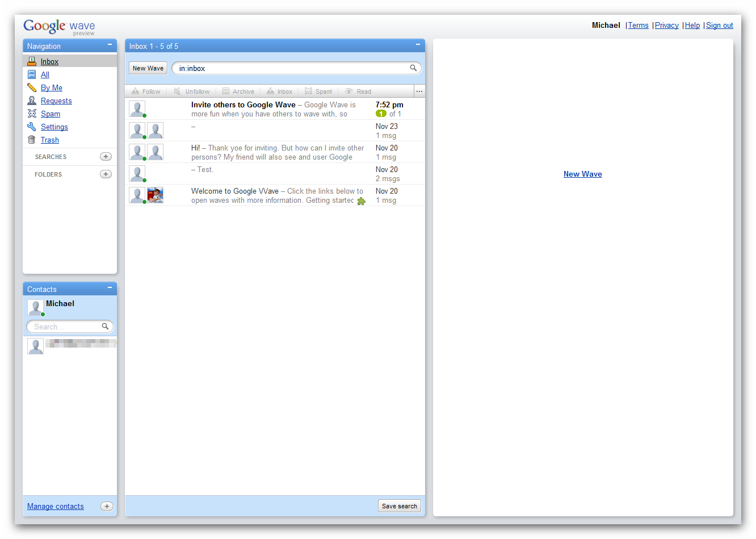
Task: Click Archive in the inbox toolbar
Action: [238, 91]
